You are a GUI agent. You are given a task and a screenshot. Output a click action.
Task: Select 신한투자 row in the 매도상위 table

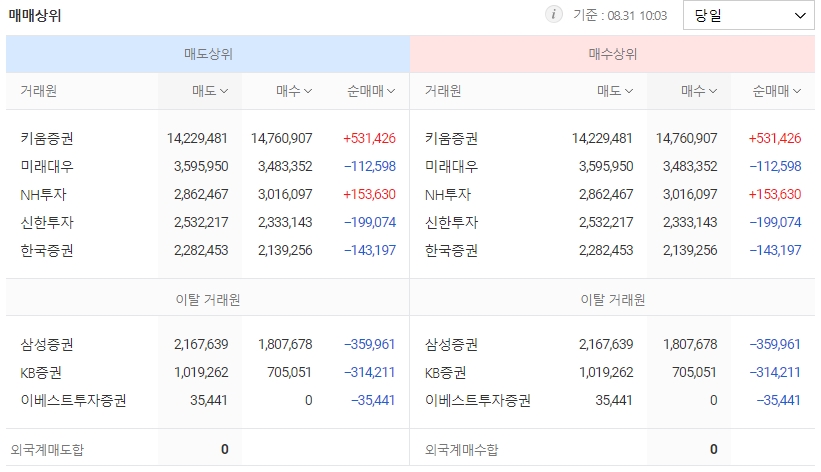coord(208,223)
